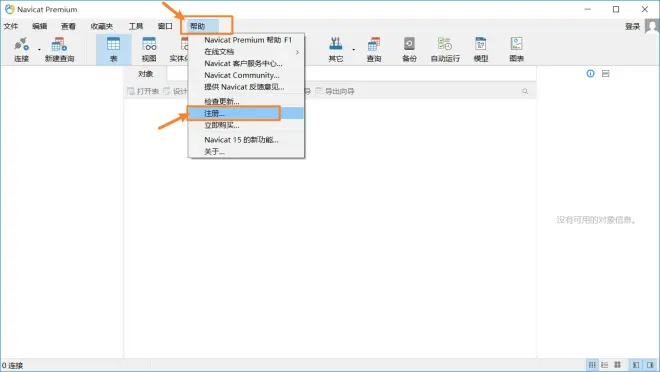Click the DDL pane icon beside info icon
This screenshot has width=660, height=372.
[x=605, y=74]
